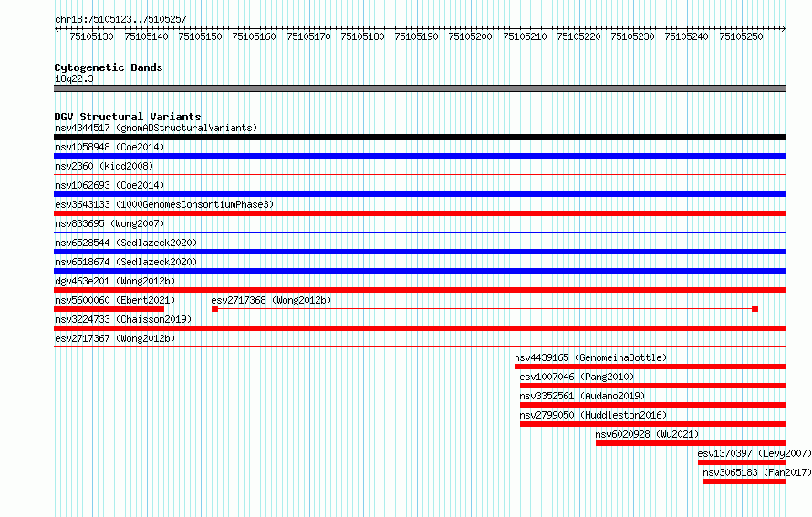Click the nsv5600060 (Ebert2021) label
The width and height of the screenshot is (812, 517).
click(115, 300)
